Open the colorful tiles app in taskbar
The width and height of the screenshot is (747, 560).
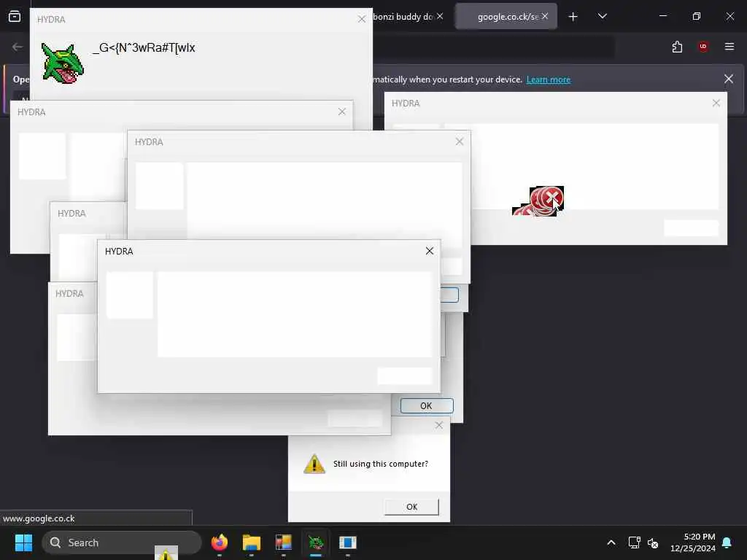[284, 542]
